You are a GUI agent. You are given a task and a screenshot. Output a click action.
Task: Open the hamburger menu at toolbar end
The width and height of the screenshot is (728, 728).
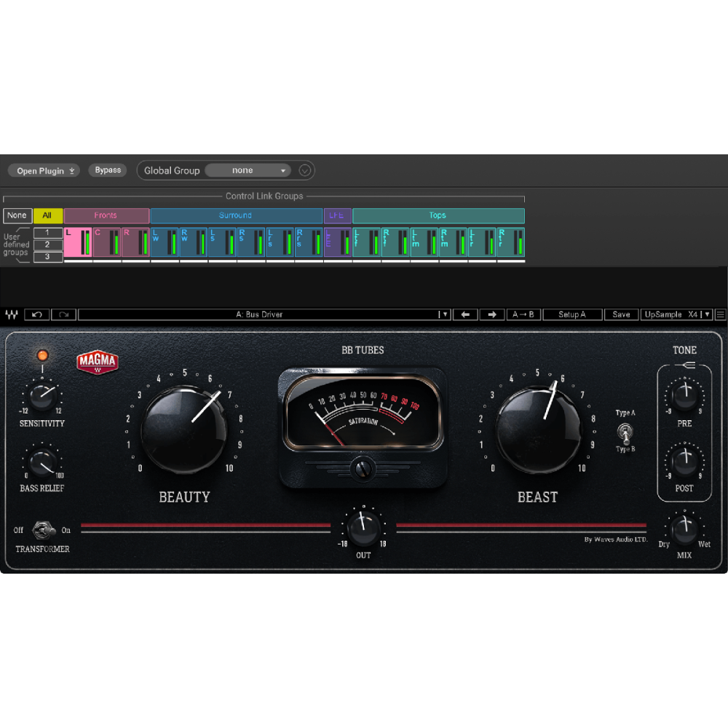tap(721, 314)
